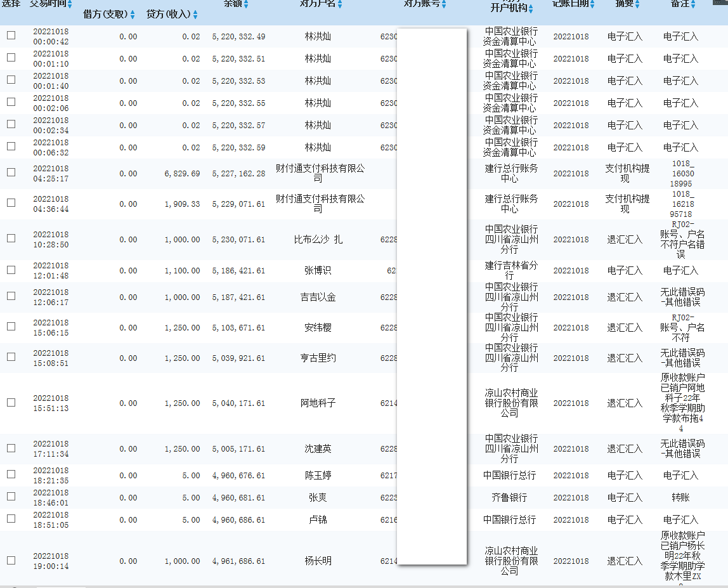Click balance 5,040,171.61
The width and height of the screenshot is (728, 588).
pyautogui.click(x=238, y=403)
